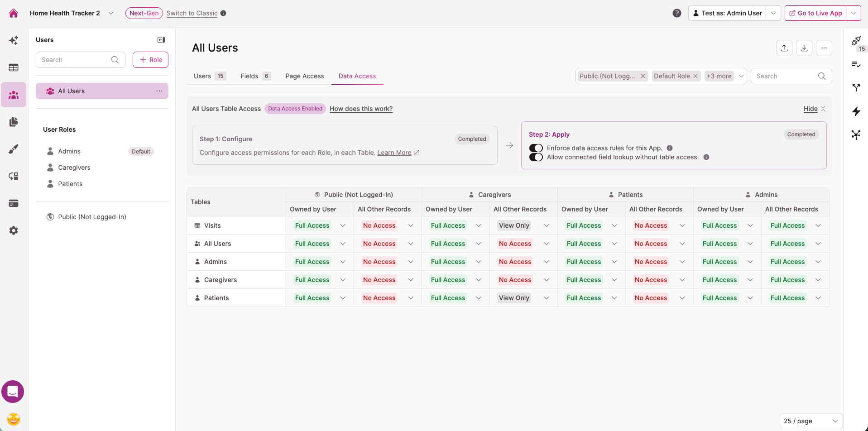Open the Settings gear in sidebar

[14, 230]
